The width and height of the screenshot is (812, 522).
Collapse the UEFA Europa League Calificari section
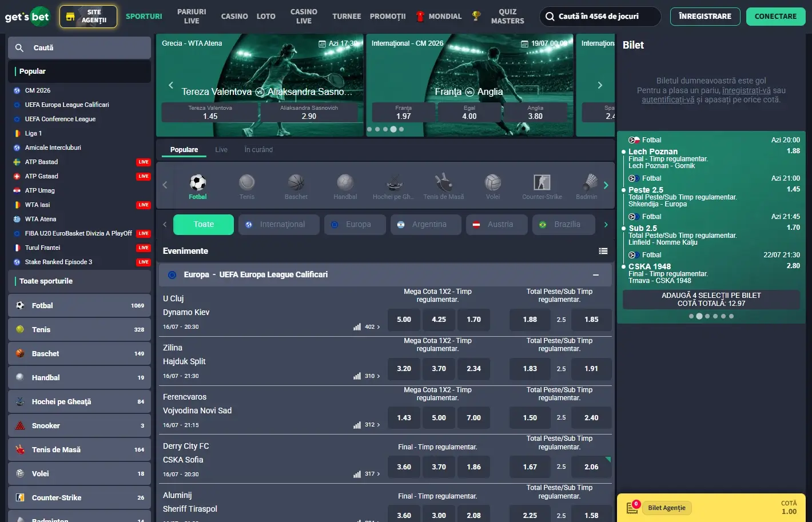click(596, 275)
